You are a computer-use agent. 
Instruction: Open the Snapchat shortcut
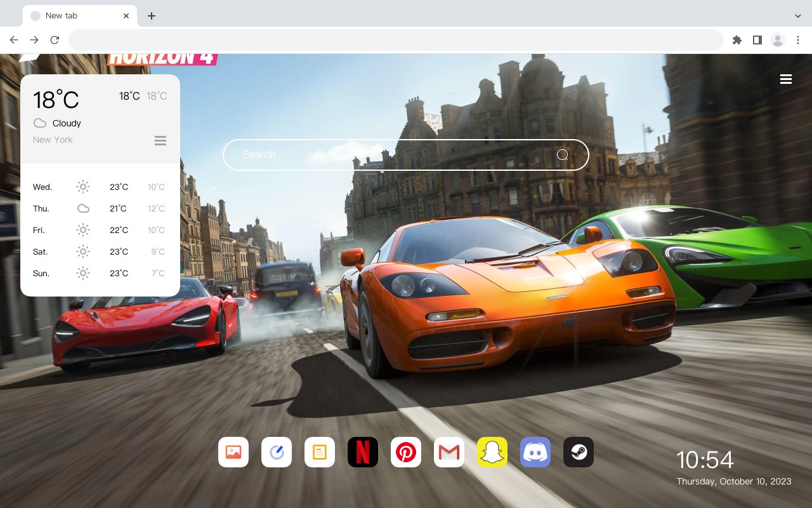point(492,452)
